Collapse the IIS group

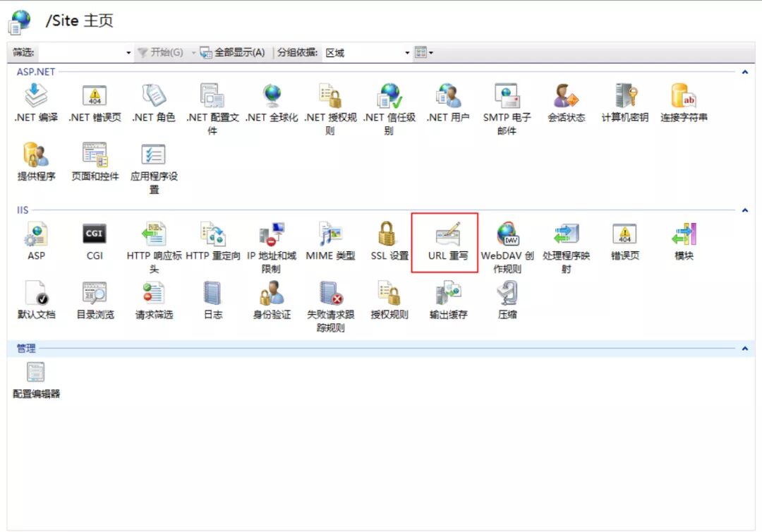[744, 210]
